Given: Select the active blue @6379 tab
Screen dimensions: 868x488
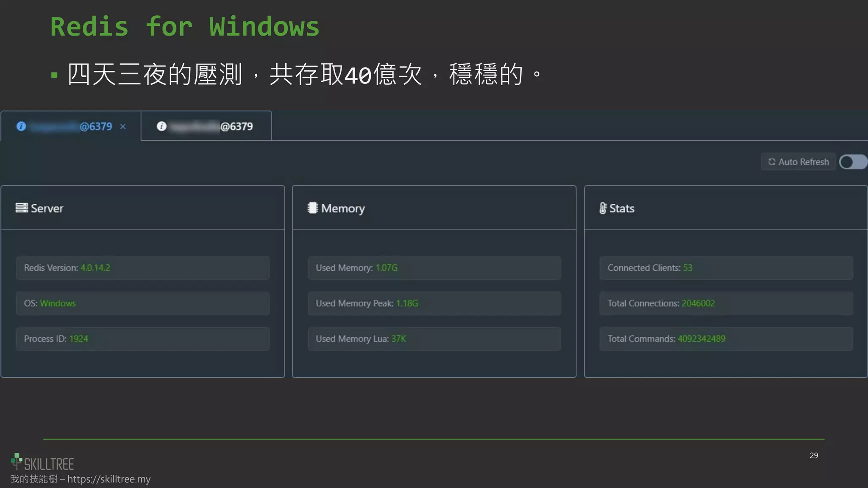Looking at the screenshot, I should pyautogui.click(x=71, y=126).
